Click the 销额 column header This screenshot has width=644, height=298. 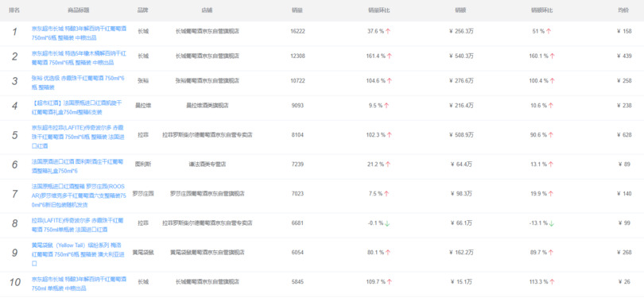pos(460,10)
